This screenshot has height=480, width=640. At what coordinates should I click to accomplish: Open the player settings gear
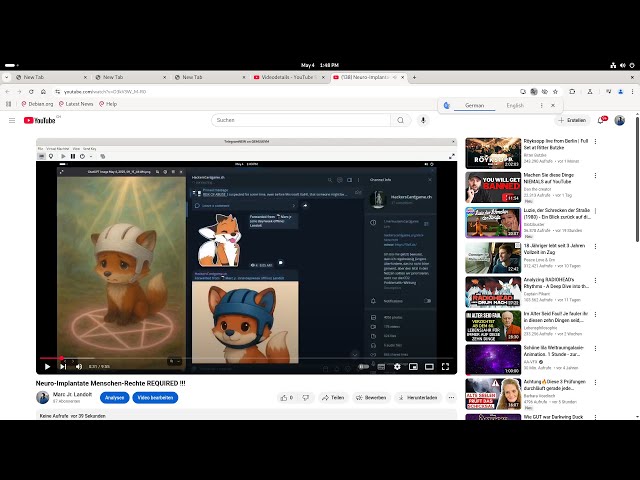pos(397,367)
